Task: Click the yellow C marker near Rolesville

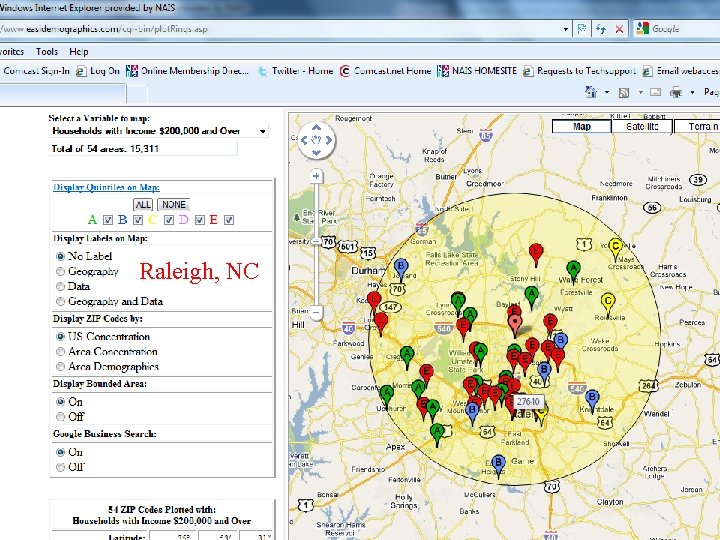Action: [608, 305]
